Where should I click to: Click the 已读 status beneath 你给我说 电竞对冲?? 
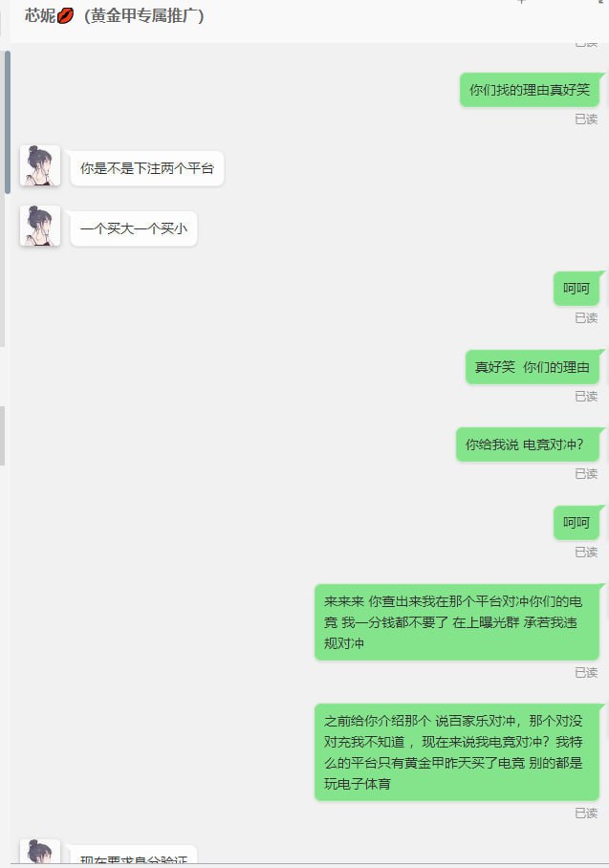click(586, 474)
